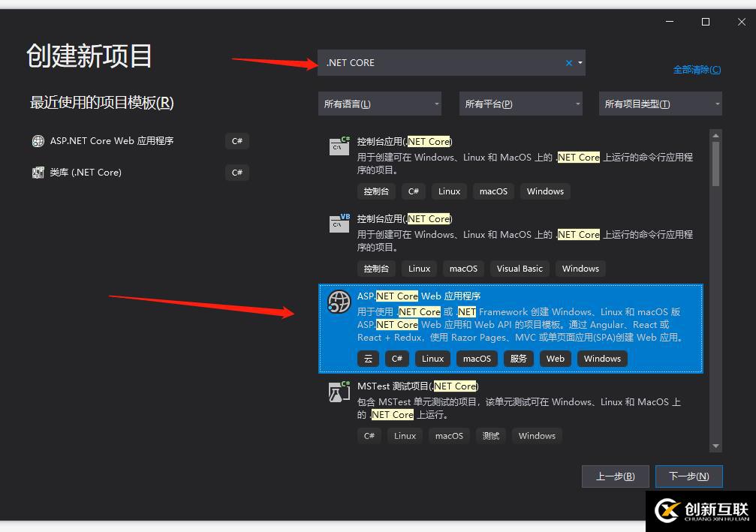756x532 pixels.
Task: Click the Visual Basic console app template icon
Action: (339, 223)
